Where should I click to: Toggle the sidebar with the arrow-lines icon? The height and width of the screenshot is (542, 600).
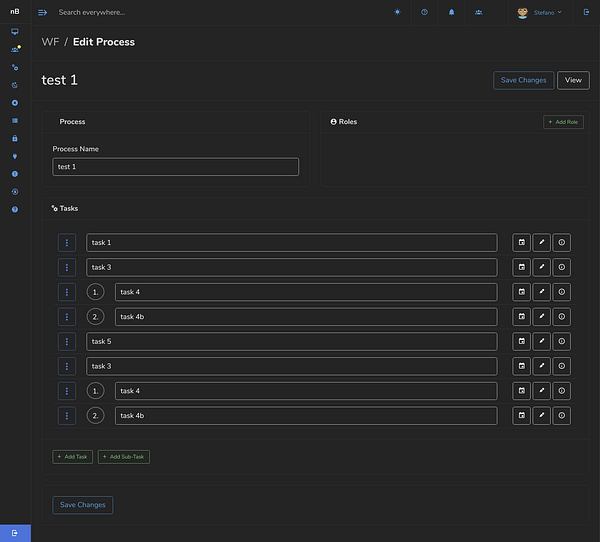(x=43, y=12)
